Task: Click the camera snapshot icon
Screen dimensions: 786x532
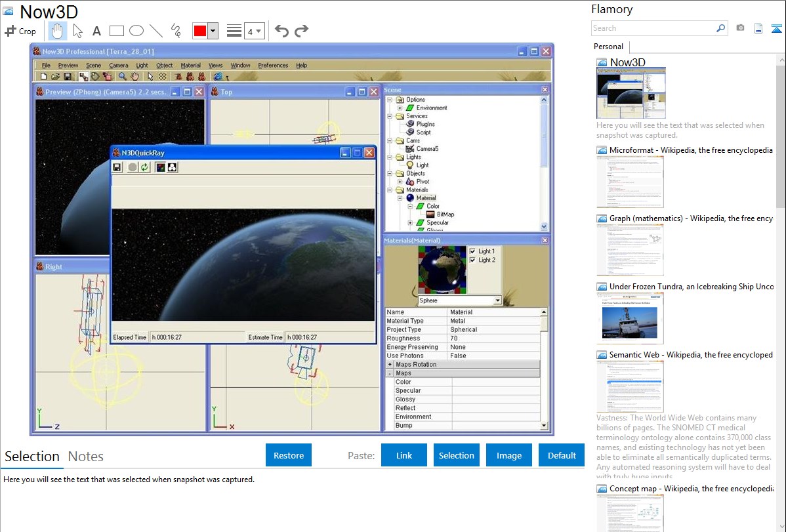Action: [x=740, y=28]
